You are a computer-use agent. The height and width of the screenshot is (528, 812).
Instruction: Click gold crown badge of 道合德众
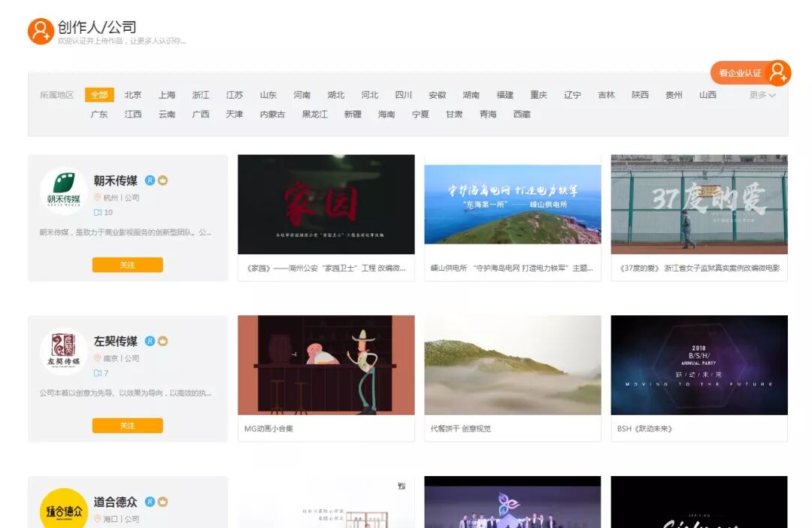pos(162,502)
